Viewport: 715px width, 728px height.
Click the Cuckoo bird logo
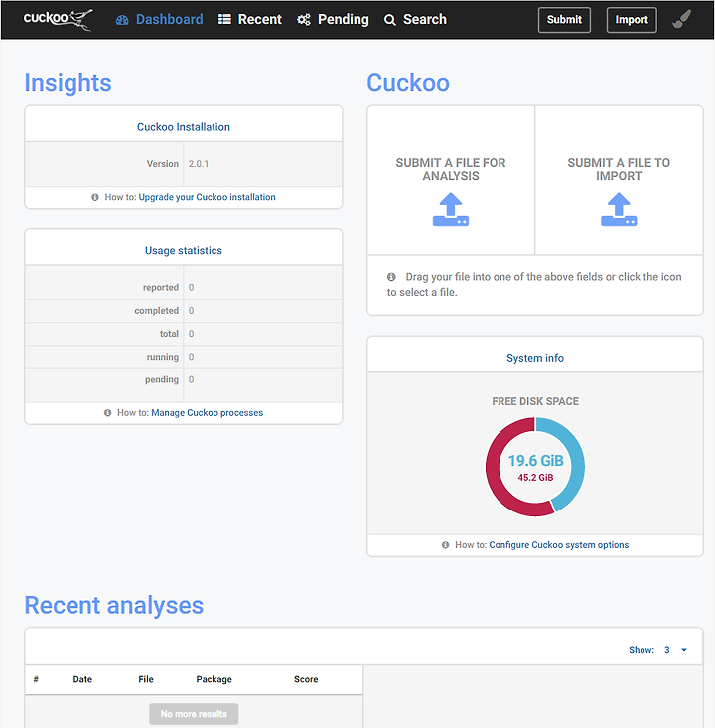(58, 19)
